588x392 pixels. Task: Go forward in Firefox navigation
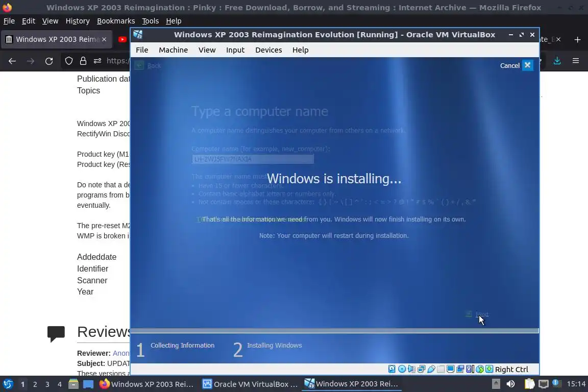[x=31, y=61]
